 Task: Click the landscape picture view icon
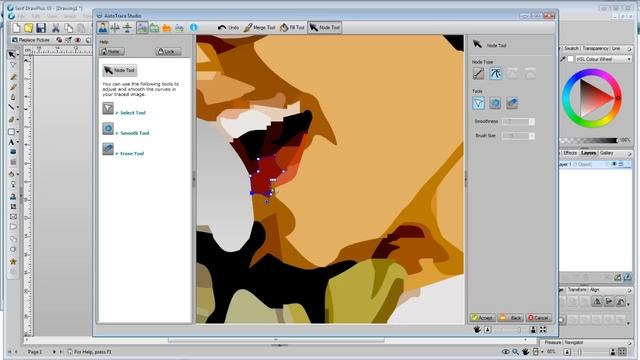142,27
